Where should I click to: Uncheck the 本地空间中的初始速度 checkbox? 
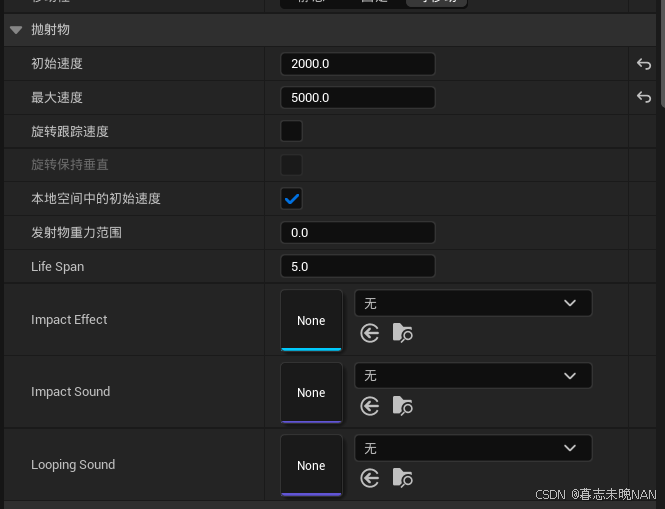pos(291,199)
